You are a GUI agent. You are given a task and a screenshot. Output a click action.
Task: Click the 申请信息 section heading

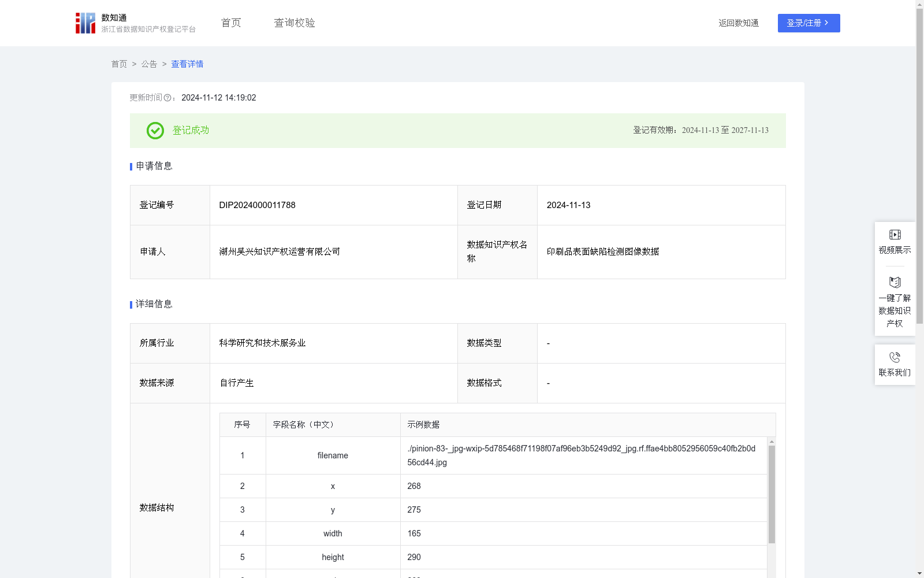154,166
